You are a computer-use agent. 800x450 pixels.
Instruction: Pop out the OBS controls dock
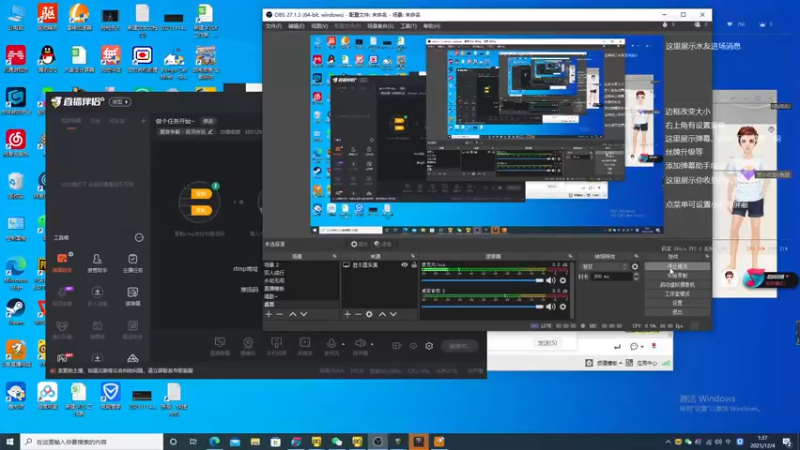(707, 256)
